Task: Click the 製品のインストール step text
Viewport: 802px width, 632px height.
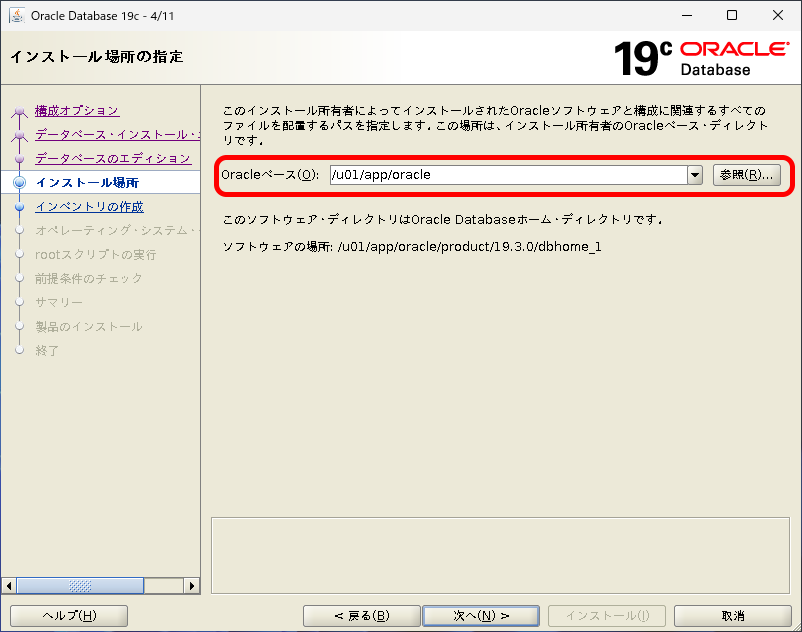Action: tap(88, 326)
